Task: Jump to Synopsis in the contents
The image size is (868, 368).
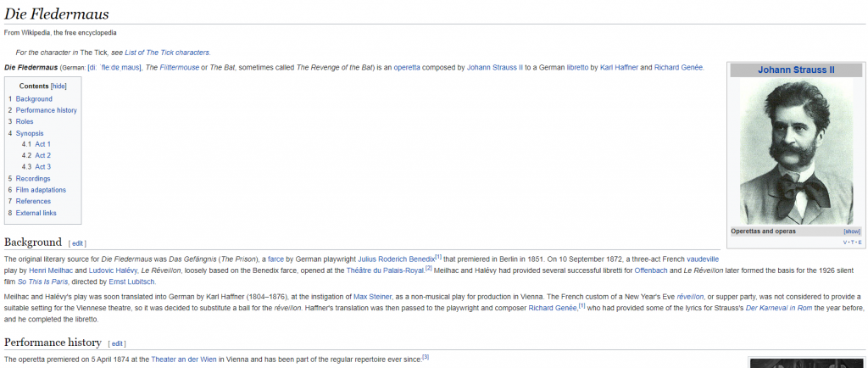Action: tap(29, 133)
